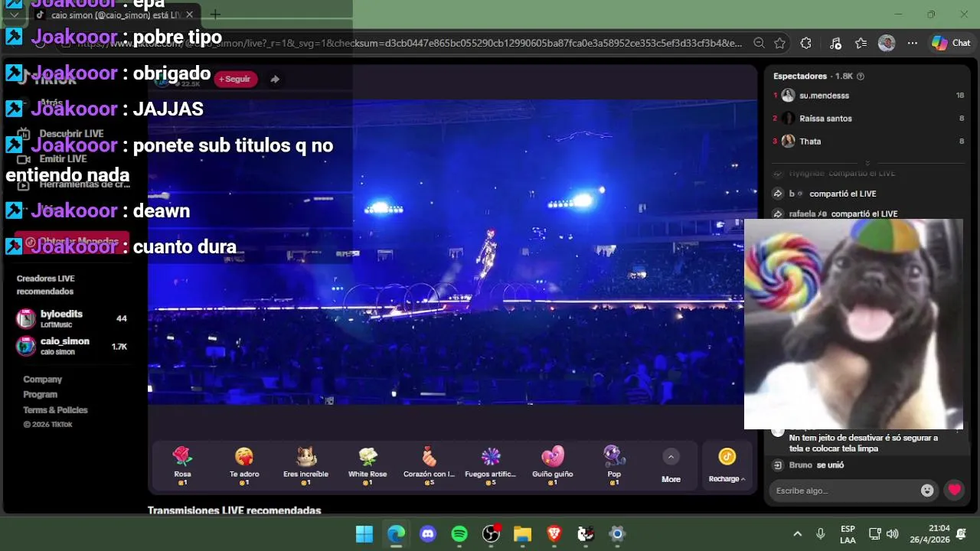Expand the top viewers list chevron
Screen dimensions: 980x551
tap(867, 163)
